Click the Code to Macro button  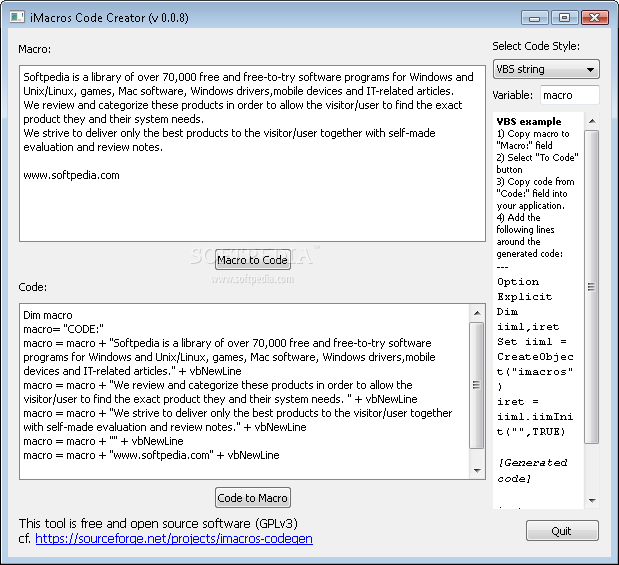253,498
